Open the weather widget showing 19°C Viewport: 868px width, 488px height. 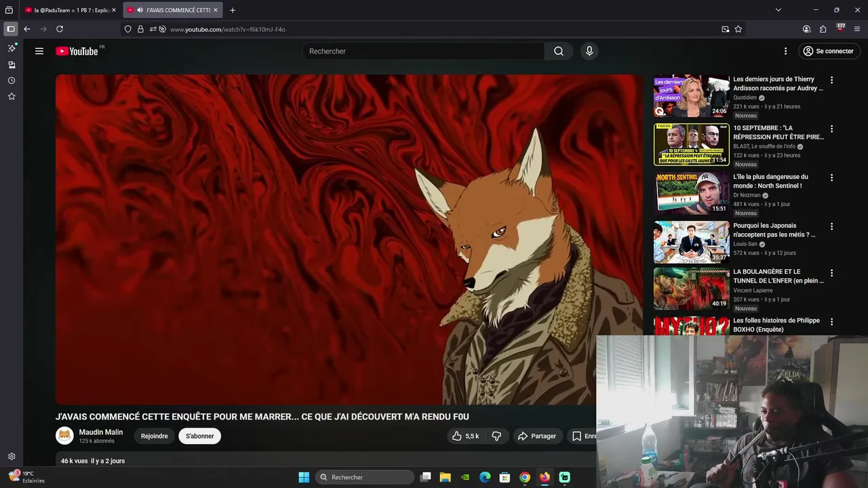pyautogui.click(x=26, y=477)
